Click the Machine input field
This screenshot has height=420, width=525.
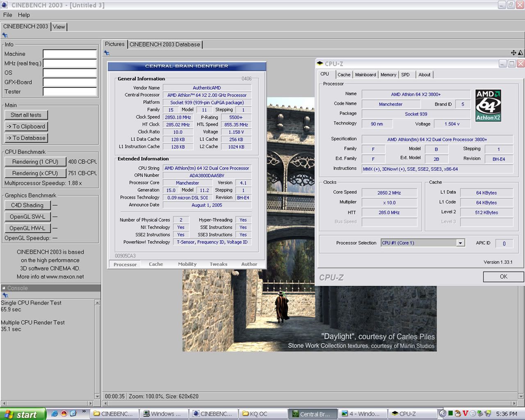pos(70,54)
